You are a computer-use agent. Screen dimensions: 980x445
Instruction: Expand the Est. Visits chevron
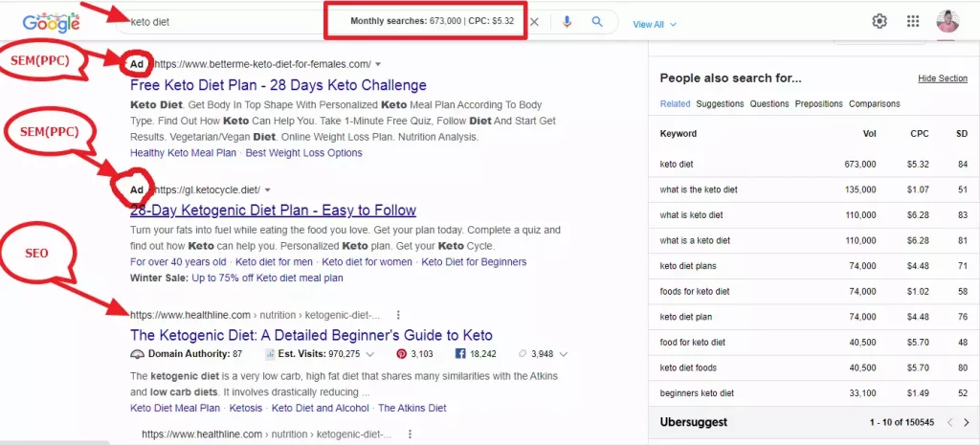(370, 354)
